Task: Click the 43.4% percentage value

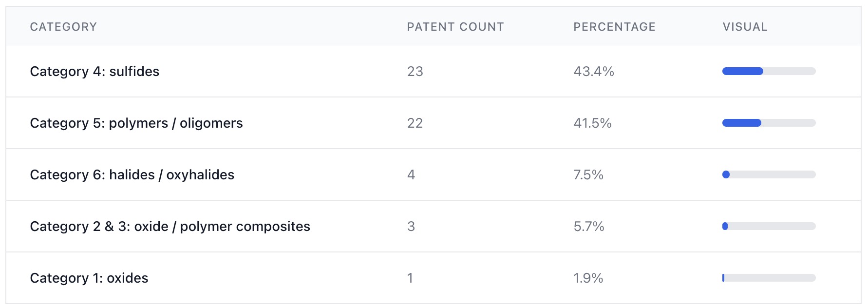Action: pyautogui.click(x=594, y=72)
